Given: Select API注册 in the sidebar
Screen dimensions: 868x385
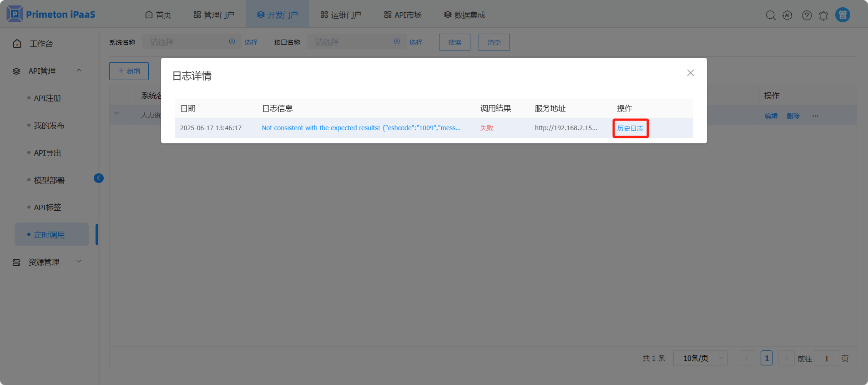Looking at the screenshot, I should 47,98.
